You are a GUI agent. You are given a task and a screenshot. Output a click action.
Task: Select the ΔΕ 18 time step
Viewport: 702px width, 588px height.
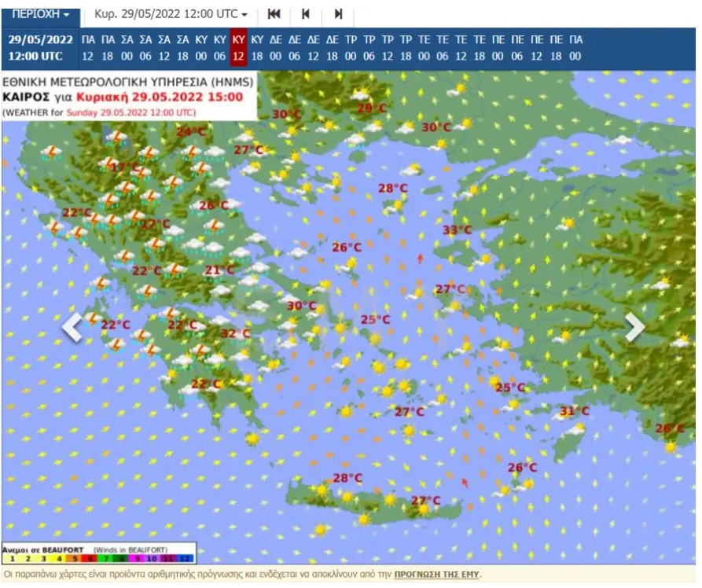(333, 48)
